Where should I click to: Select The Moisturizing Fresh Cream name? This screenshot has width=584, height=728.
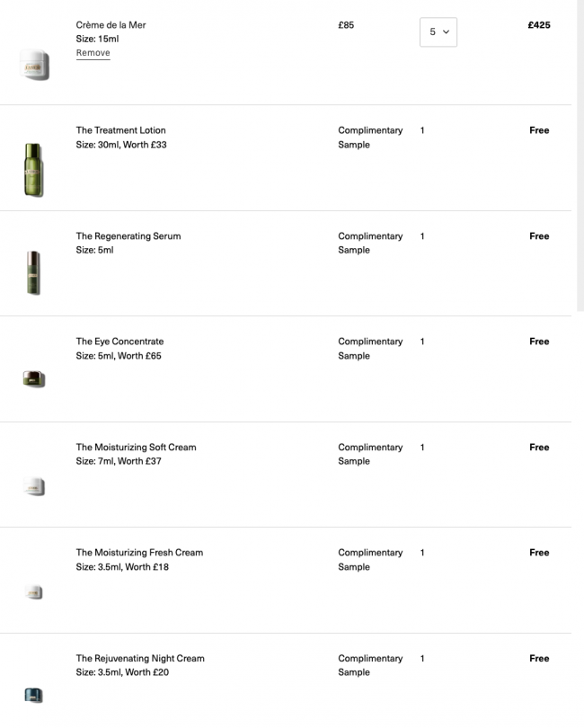coord(140,553)
